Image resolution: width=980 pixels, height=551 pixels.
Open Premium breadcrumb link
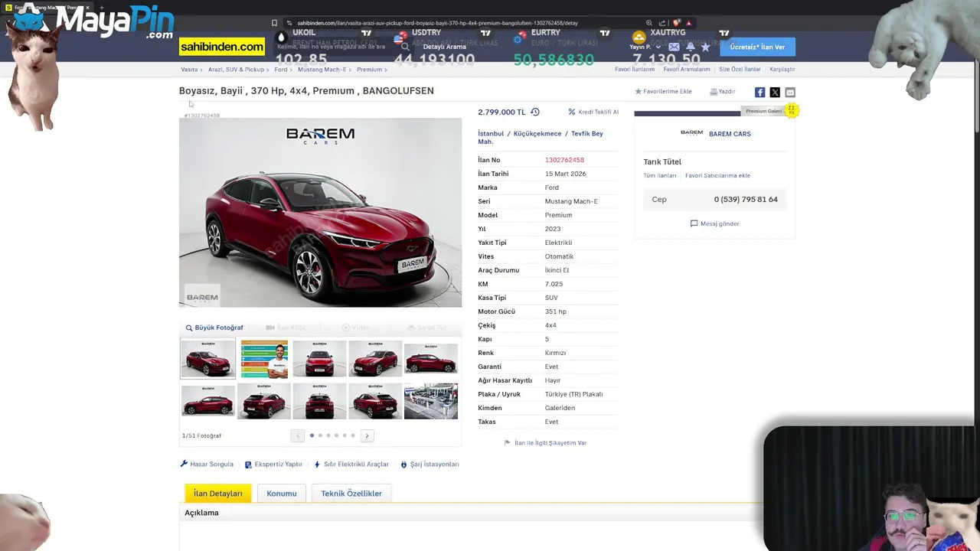369,70
